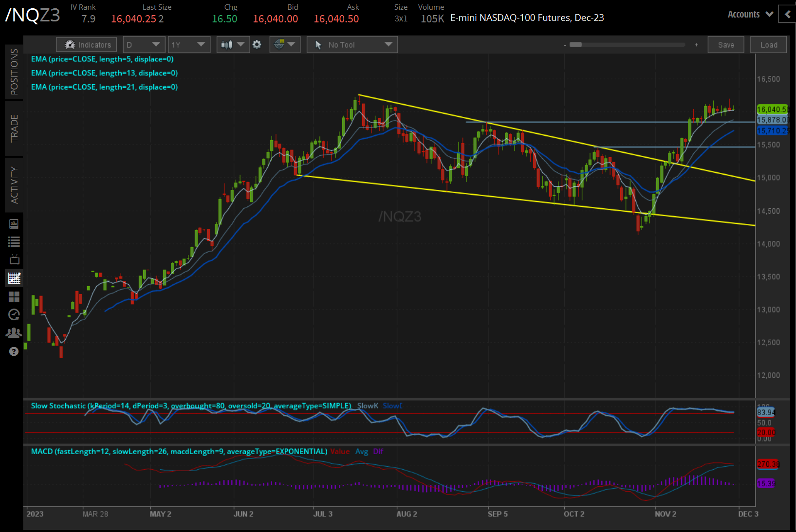This screenshot has height=532, width=796.
Task: Switch to the POSITIONS side tab
Action: (14, 72)
